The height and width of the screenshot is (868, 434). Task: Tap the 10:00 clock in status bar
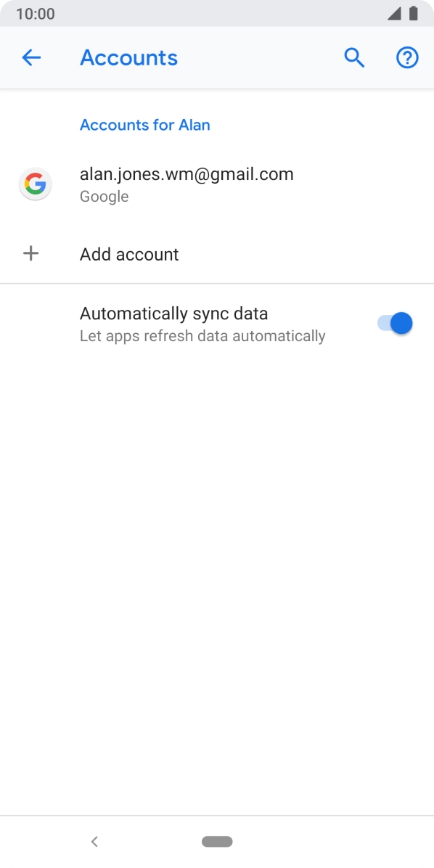click(36, 14)
